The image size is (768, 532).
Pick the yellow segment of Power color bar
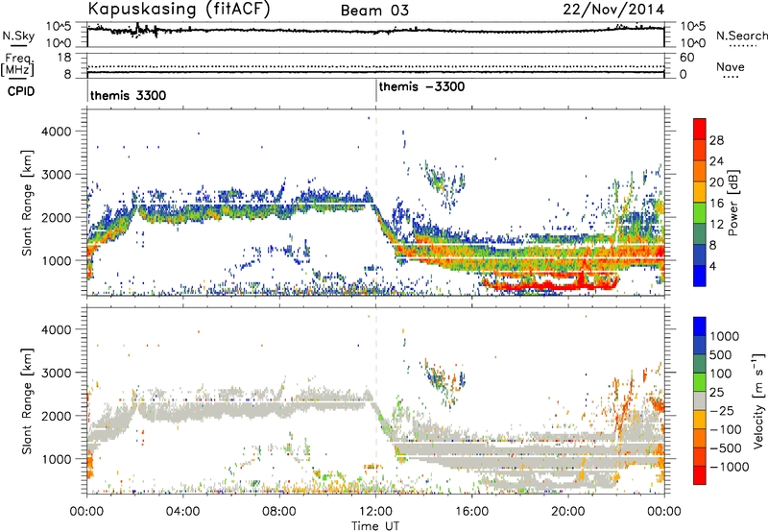click(700, 192)
